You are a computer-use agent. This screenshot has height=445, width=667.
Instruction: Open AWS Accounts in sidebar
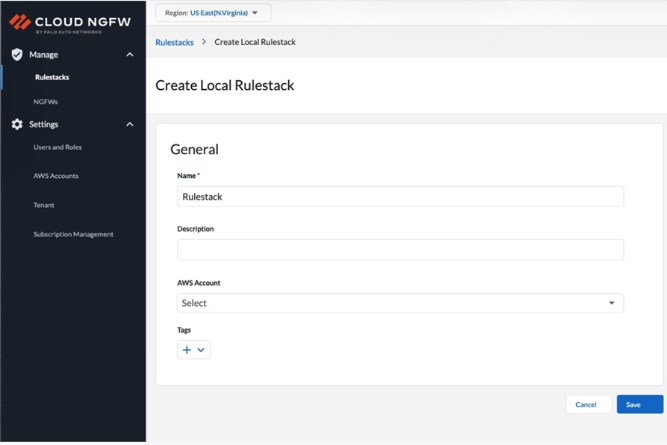[x=56, y=176]
